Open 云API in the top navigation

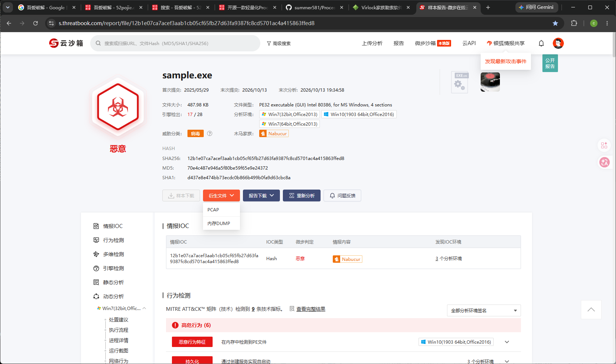pos(469,43)
